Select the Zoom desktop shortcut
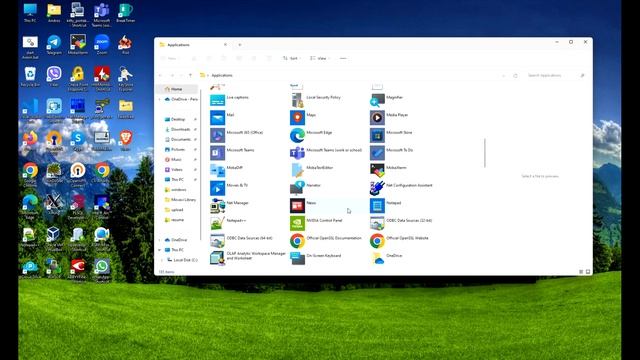 (x=102, y=45)
